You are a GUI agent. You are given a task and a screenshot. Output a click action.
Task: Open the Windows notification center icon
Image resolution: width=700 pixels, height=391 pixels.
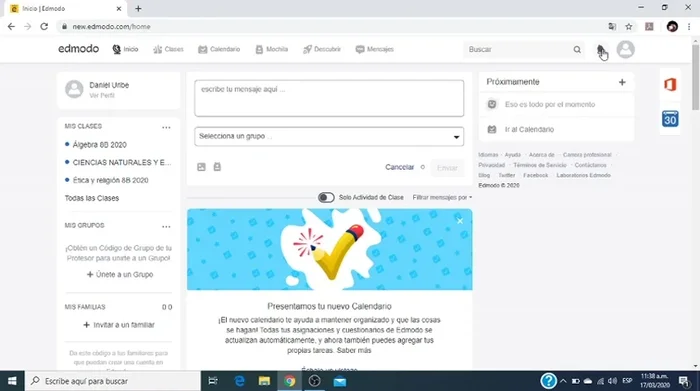(x=683, y=381)
